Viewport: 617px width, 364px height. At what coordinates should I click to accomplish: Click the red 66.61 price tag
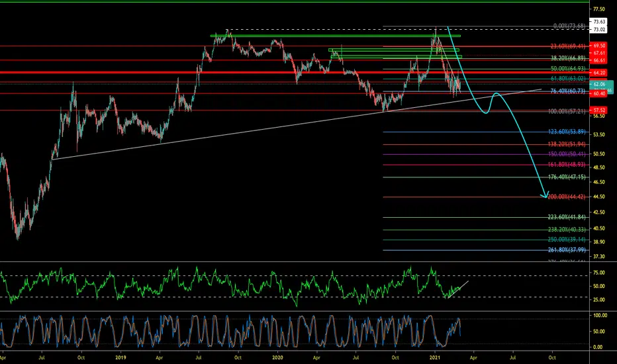click(598, 60)
